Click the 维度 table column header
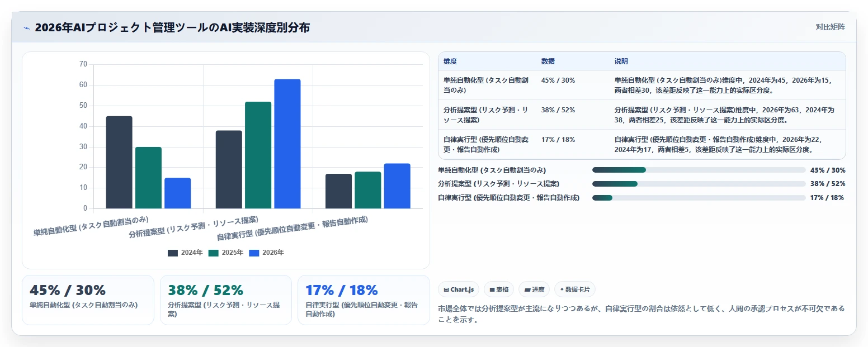 pos(450,61)
